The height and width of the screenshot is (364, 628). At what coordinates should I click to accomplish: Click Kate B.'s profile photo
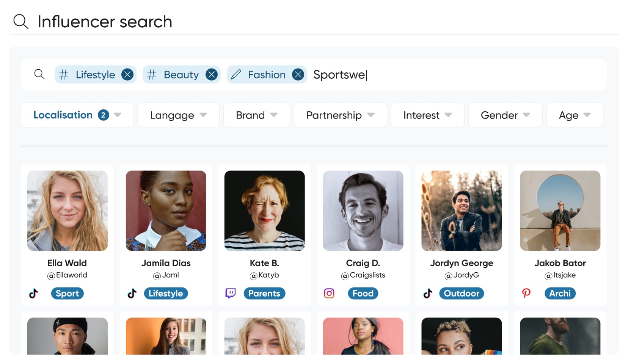point(264,211)
